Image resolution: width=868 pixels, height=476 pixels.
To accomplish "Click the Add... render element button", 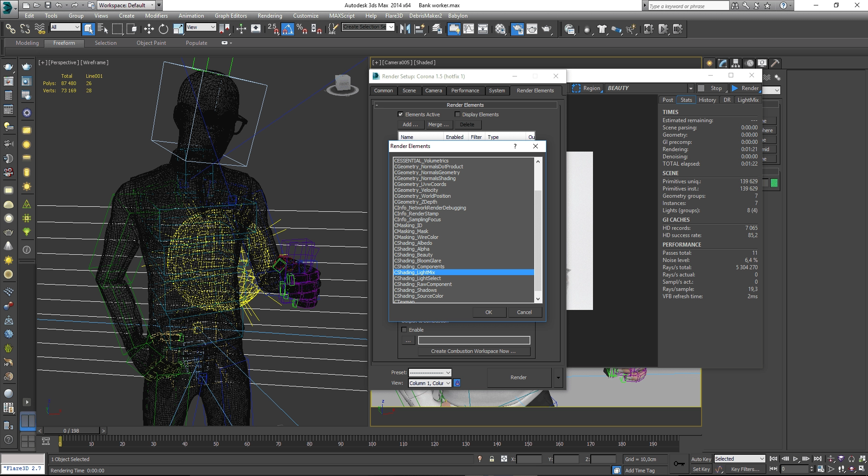I will point(410,124).
